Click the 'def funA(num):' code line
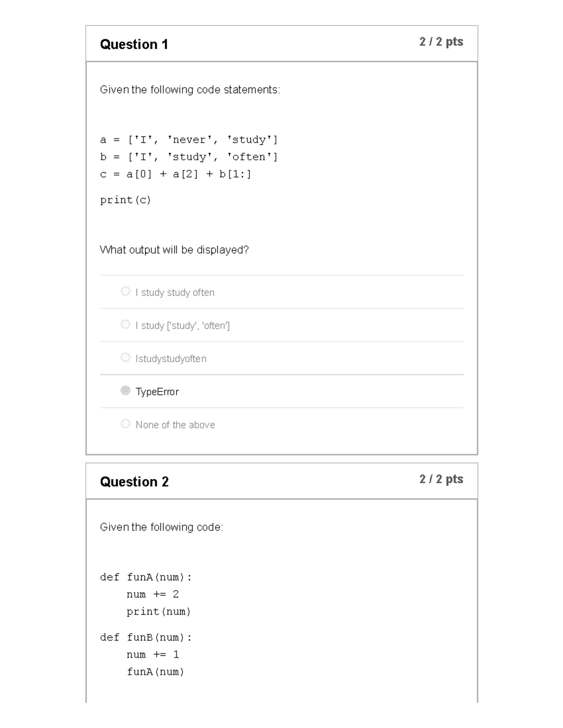563x728 pixels. pyautogui.click(x=146, y=578)
